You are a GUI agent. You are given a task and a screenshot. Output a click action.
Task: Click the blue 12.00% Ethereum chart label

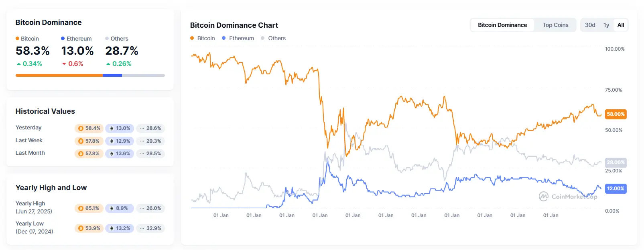pyautogui.click(x=616, y=189)
